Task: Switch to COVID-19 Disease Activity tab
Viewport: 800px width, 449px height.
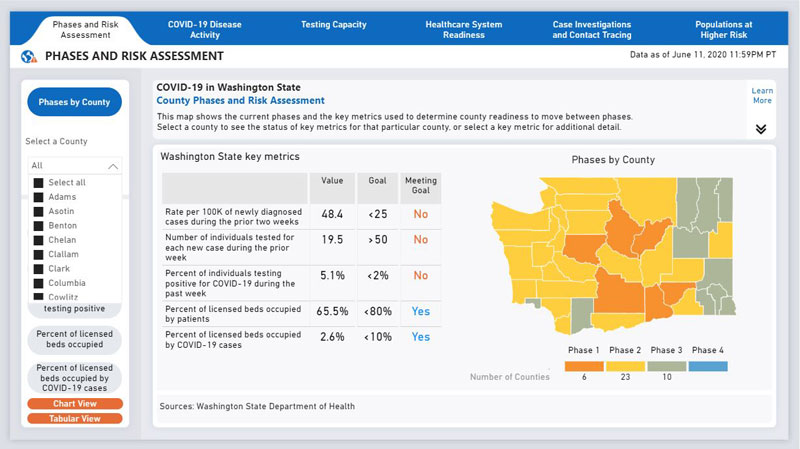Action: (x=205, y=29)
